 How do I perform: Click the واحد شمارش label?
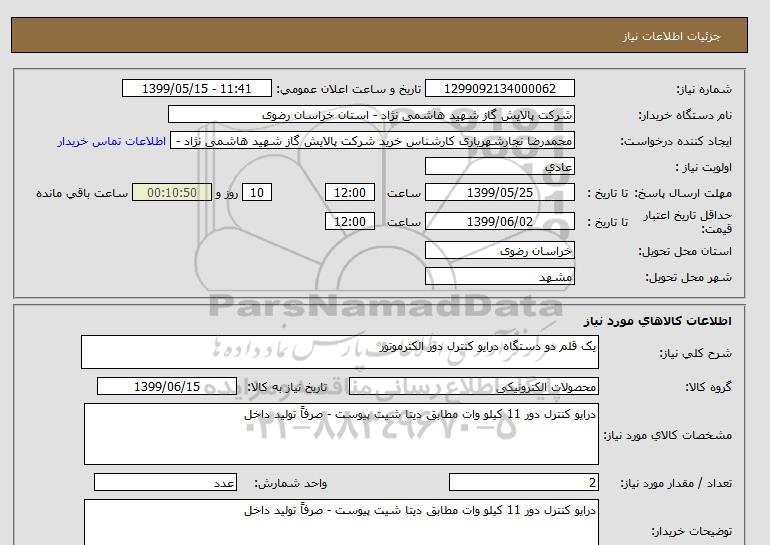click(x=291, y=483)
